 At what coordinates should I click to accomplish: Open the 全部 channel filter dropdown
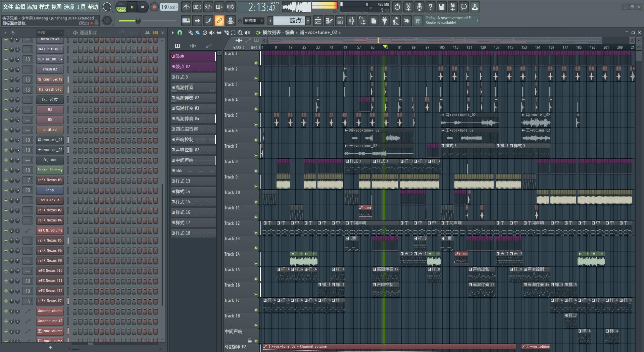49,33
